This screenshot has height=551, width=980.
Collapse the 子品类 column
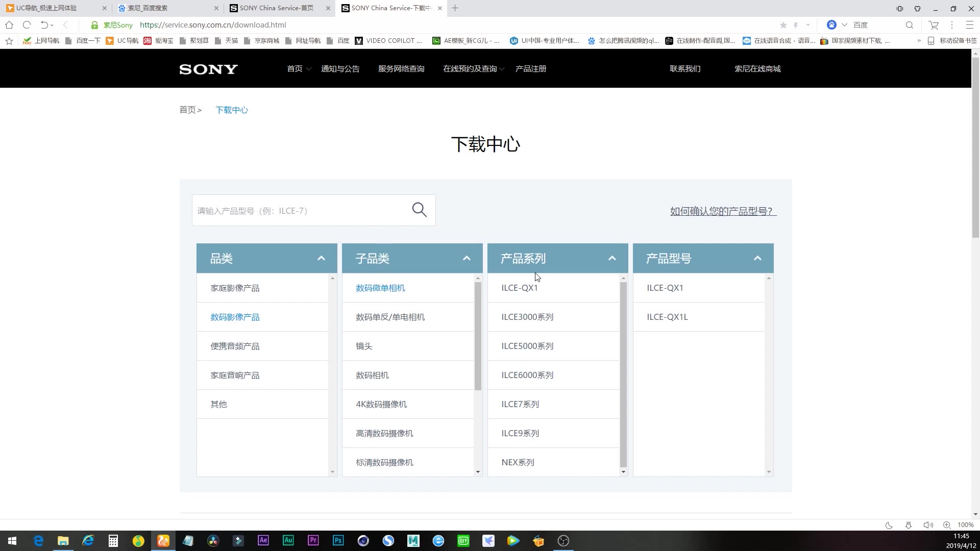pyautogui.click(x=467, y=258)
